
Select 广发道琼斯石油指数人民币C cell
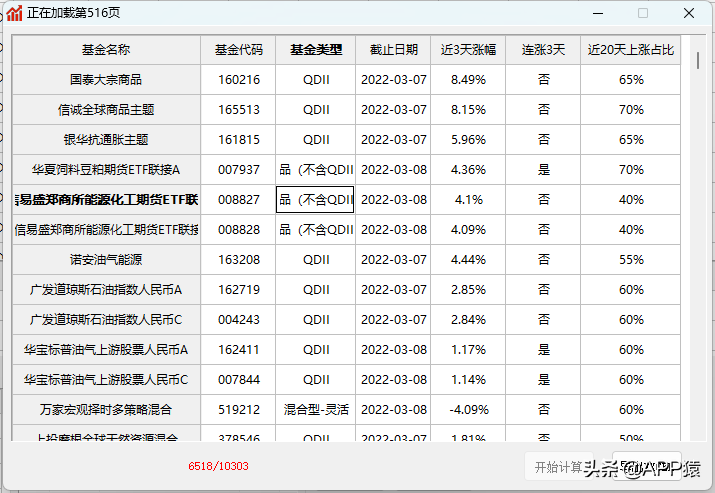click(106, 320)
